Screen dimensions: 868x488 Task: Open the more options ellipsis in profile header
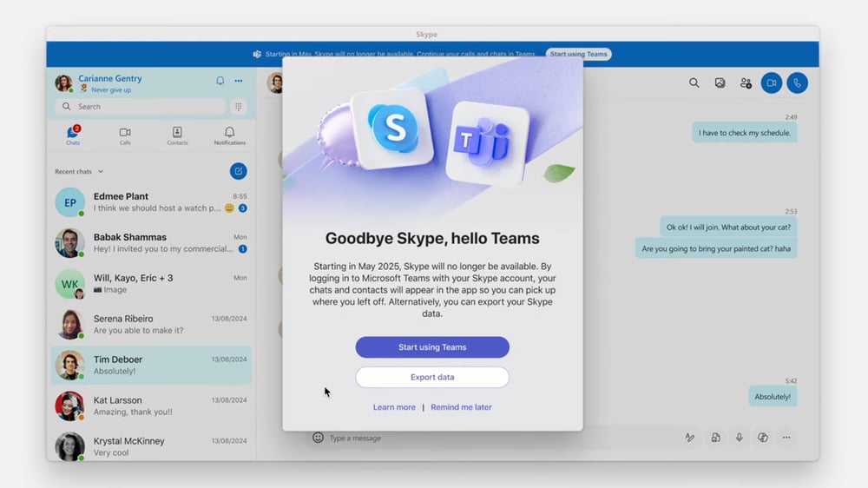(239, 81)
